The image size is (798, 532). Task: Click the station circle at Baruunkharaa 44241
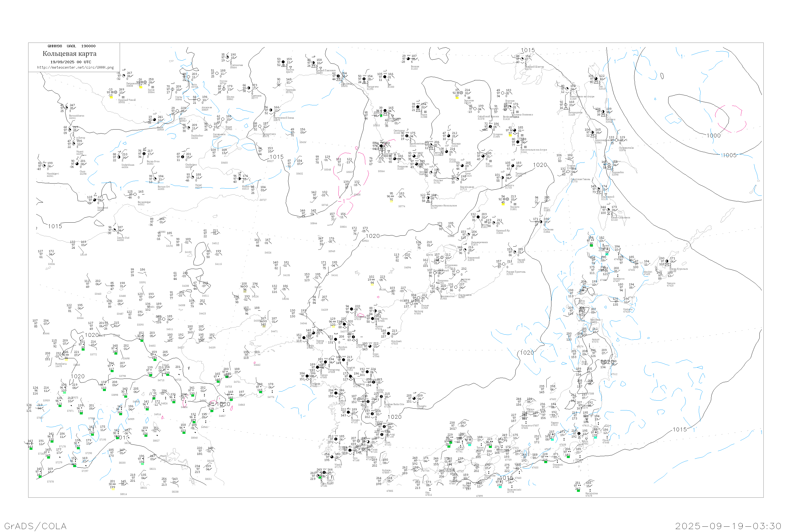click(x=67, y=108)
